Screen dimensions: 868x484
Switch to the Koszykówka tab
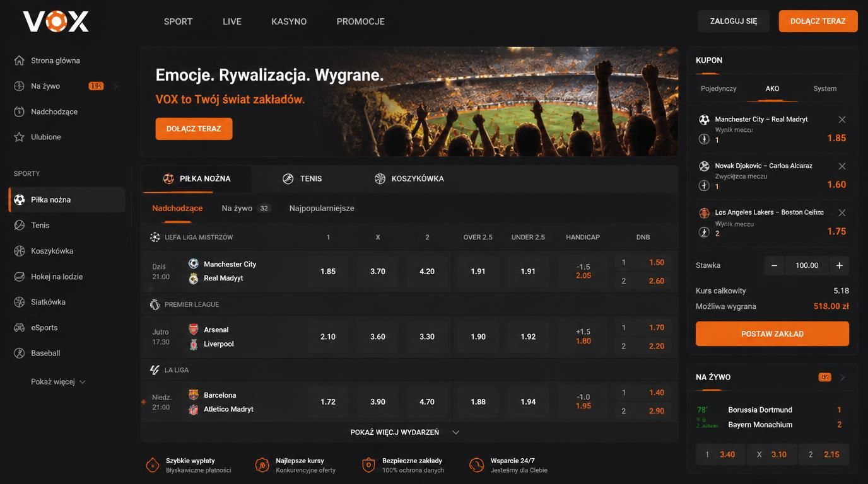[x=409, y=179]
